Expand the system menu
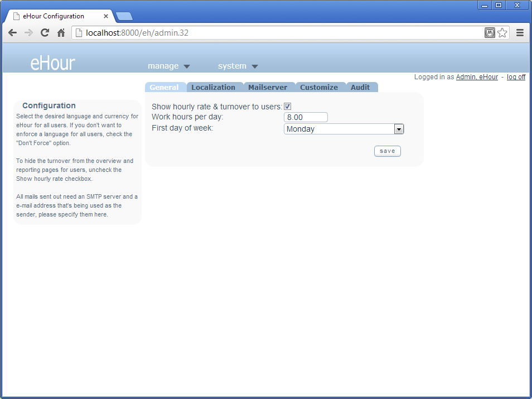Viewport: 532px width, 399px height. [x=238, y=66]
